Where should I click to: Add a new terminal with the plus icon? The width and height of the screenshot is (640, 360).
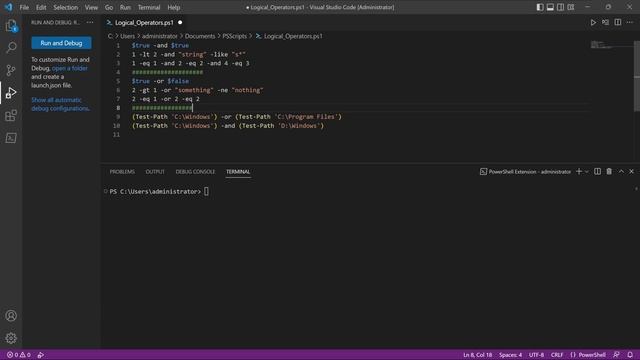[x=579, y=171]
